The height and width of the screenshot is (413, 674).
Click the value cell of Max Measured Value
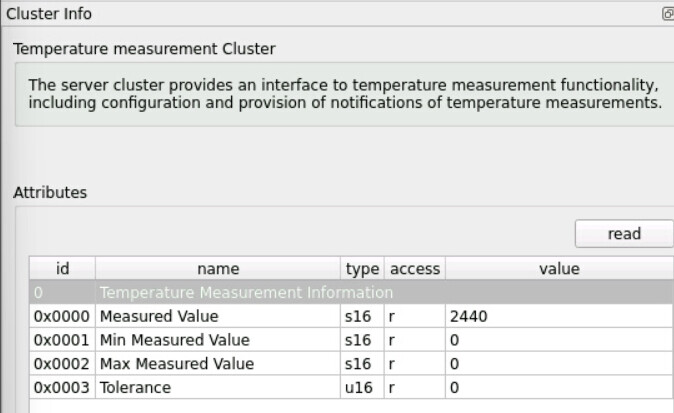tap(559, 364)
